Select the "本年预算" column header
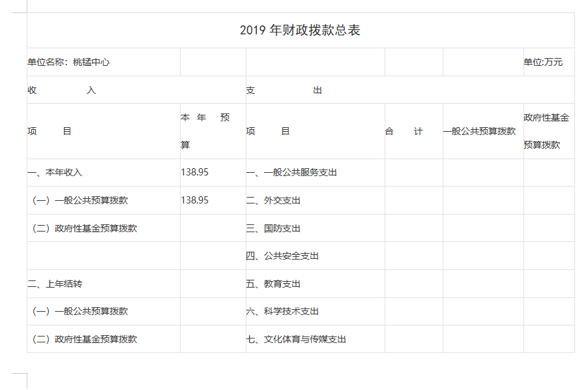 205,131
